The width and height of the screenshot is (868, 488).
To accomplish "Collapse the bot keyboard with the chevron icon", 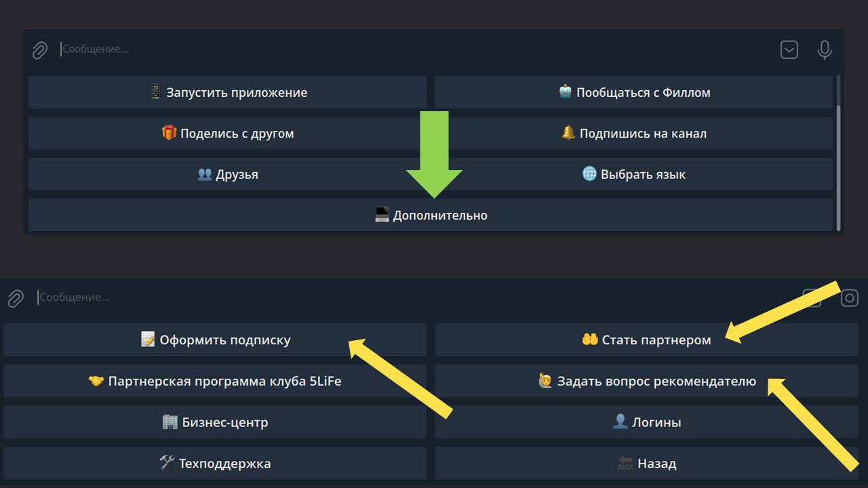I will click(789, 50).
